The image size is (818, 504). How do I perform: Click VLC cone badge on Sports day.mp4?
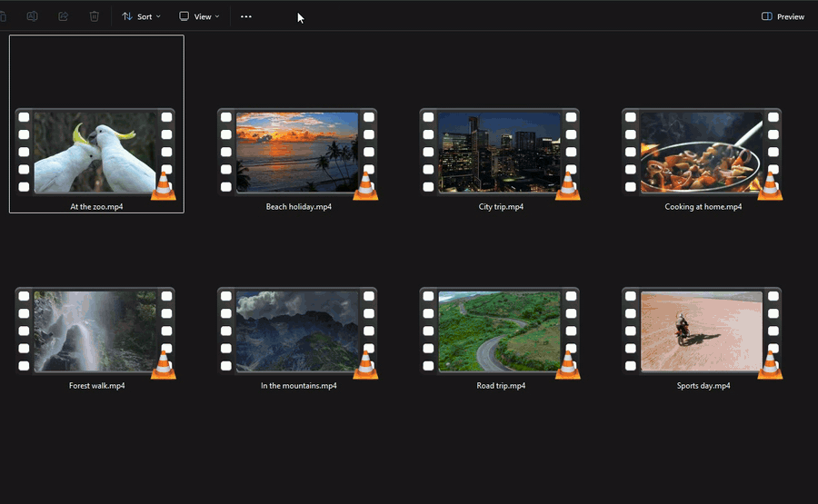(770, 365)
